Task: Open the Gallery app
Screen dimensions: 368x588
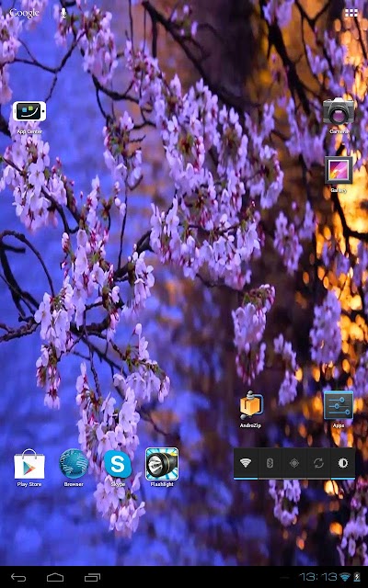Action: coord(339,175)
